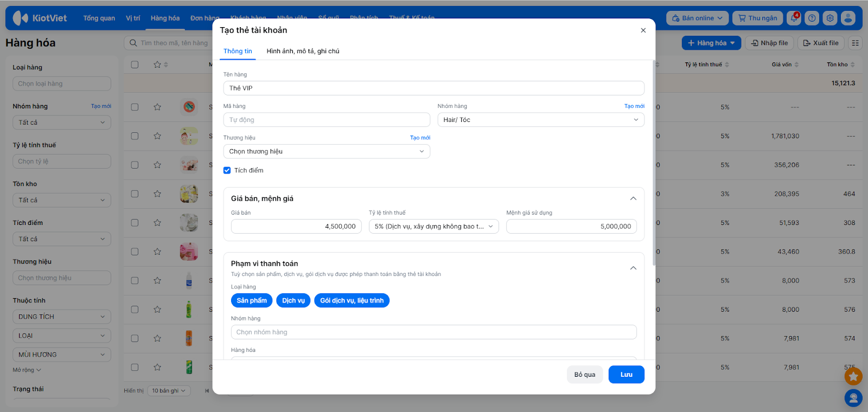The width and height of the screenshot is (868, 412).
Task: Click the Mệnh giá sử dụng field
Action: click(x=571, y=227)
